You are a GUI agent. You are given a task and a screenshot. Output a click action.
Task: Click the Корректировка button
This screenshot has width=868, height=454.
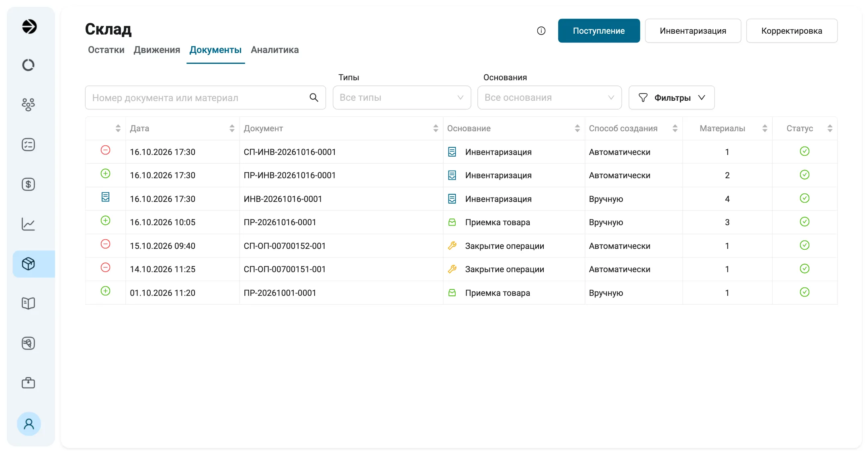[792, 31]
